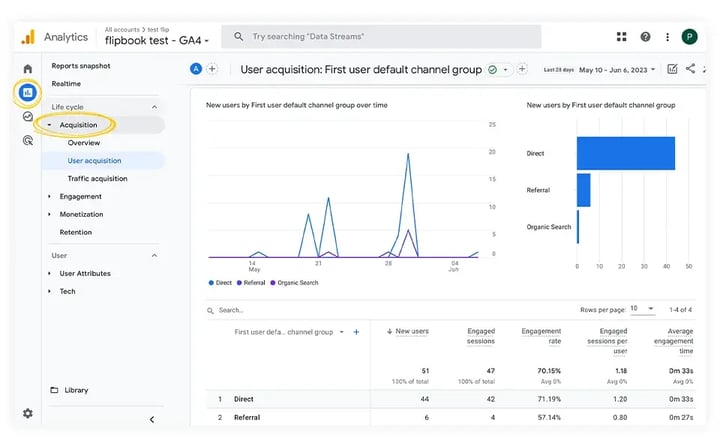Open the Reports icon in sidebar
720x447 pixels.
pyautogui.click(x=28, y=93)
